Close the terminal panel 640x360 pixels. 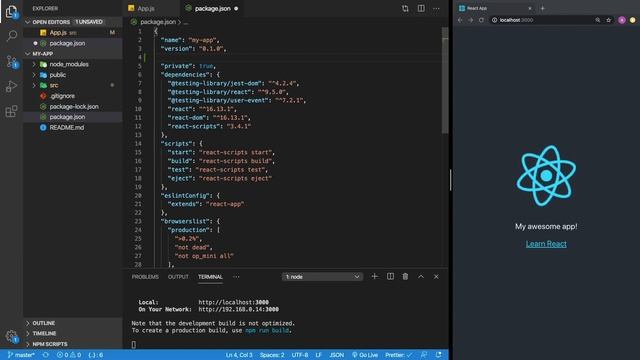(x=436, y=276)
